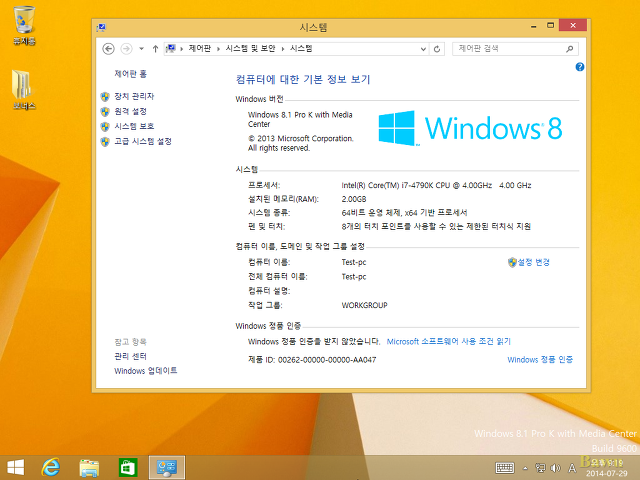This screenshot has height=480, width=640.
Task: Expand the arrow after 제어판 breadcrumb
Action: (x=218, y=49)
